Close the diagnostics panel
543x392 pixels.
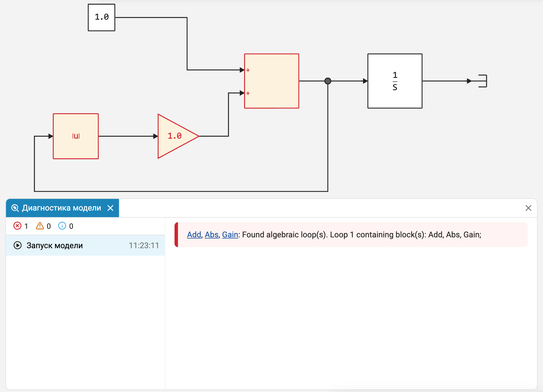pyautogui.click(x=528, y=208)
